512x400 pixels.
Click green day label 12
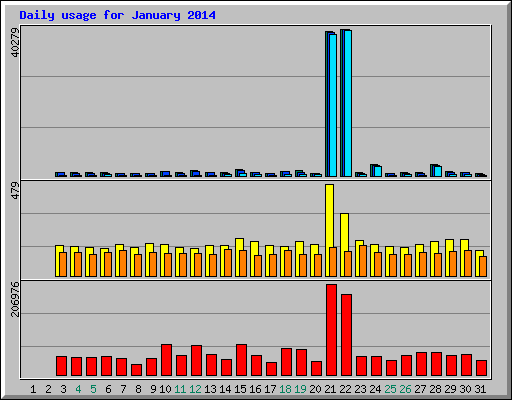195,389
